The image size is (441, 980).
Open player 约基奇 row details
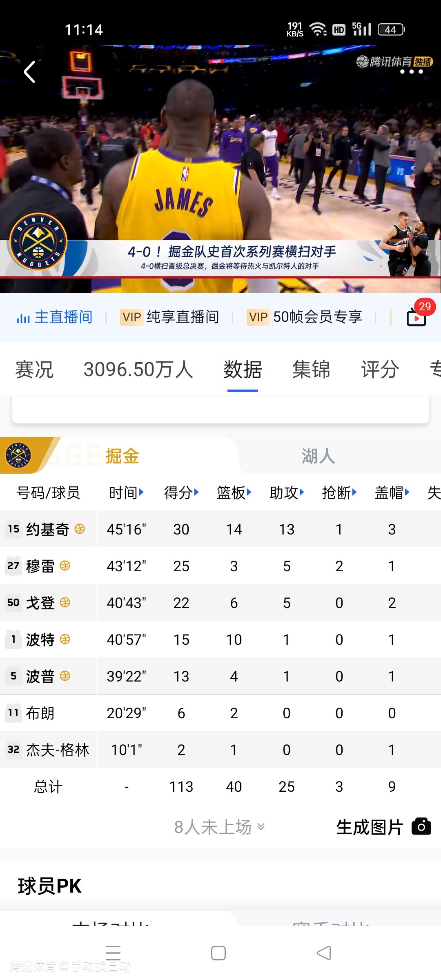[x=47, y=529]
